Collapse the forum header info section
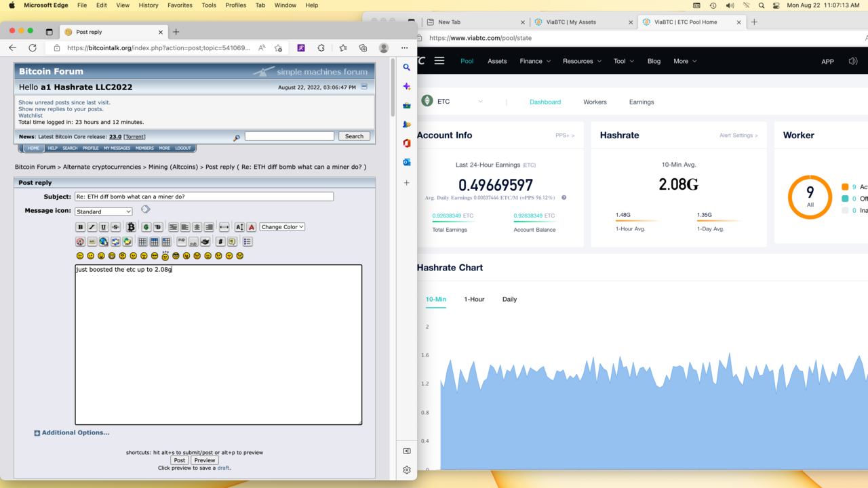Screen dimensions: 868x488 [x=364, y=87]
